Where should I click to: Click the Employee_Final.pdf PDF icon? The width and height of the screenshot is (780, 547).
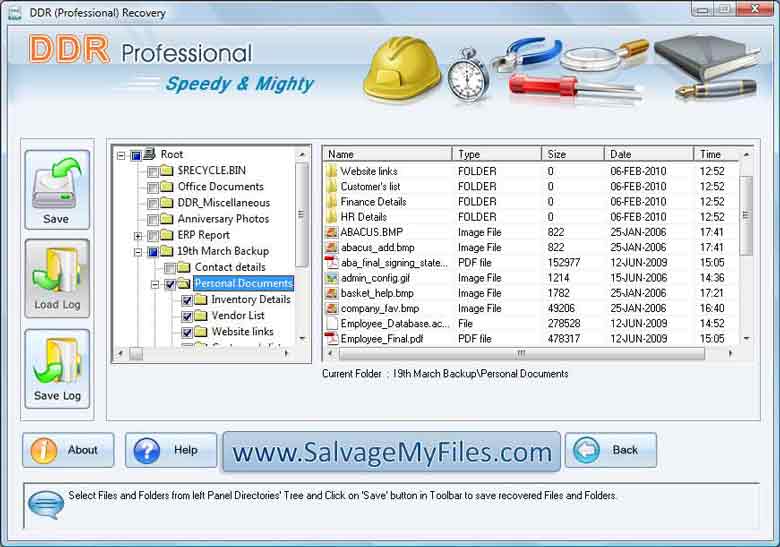click(331, 339)
